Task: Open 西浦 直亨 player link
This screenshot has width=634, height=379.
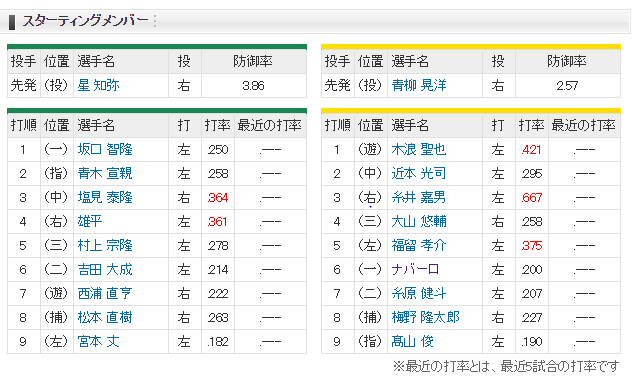Action: click(105, 293)
